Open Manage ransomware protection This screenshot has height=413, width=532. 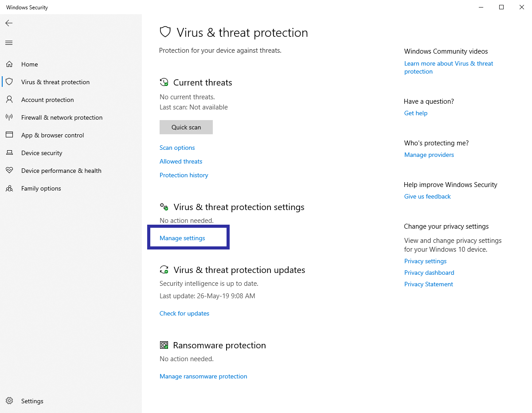tap(203, 376)
